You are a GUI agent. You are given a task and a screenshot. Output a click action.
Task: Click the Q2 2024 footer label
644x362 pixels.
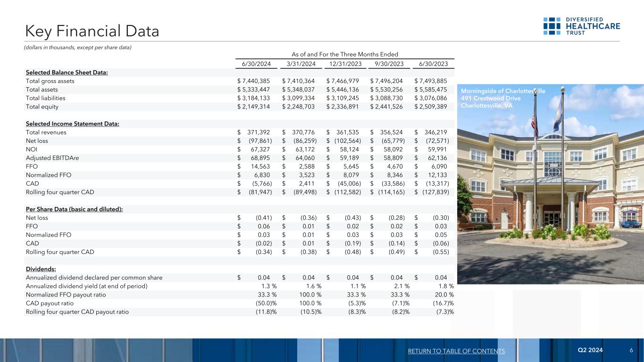(590, 350)
